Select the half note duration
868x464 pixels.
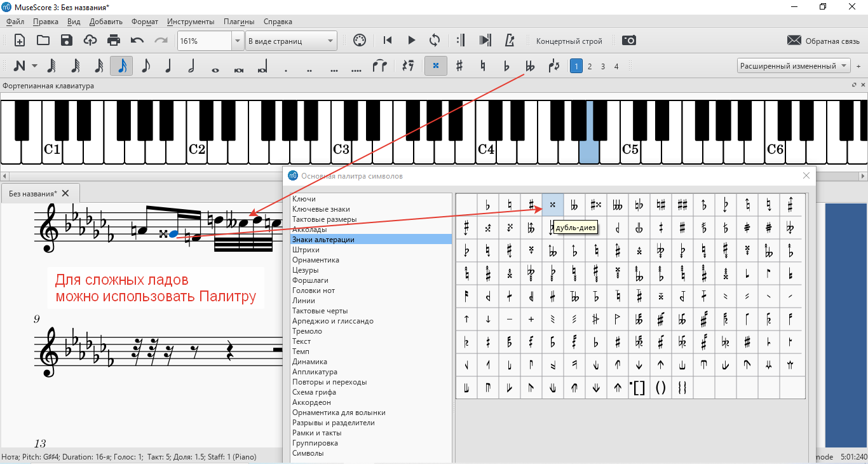(192, 66)
